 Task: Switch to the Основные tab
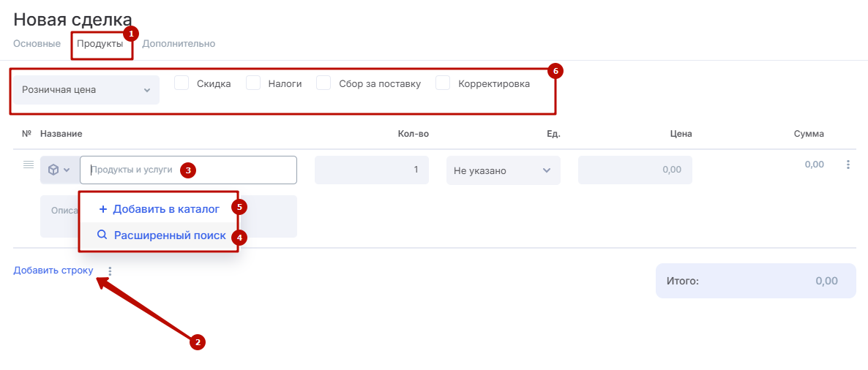pos(37,44)
